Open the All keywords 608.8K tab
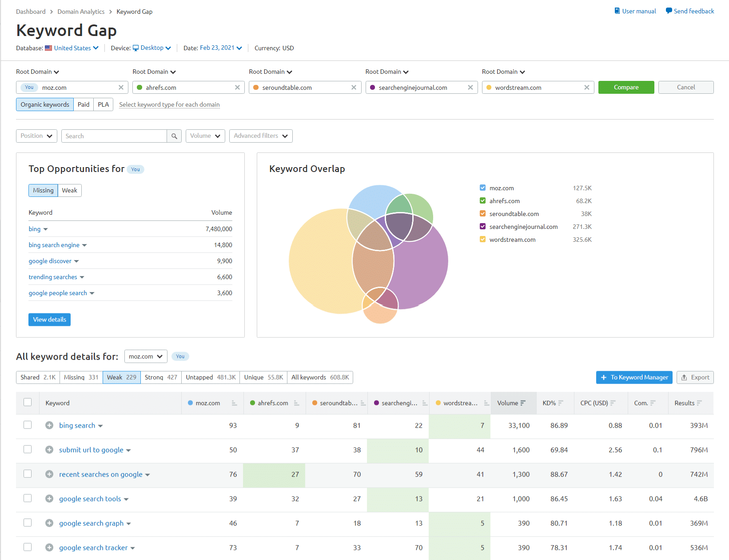 pos(320,377)
